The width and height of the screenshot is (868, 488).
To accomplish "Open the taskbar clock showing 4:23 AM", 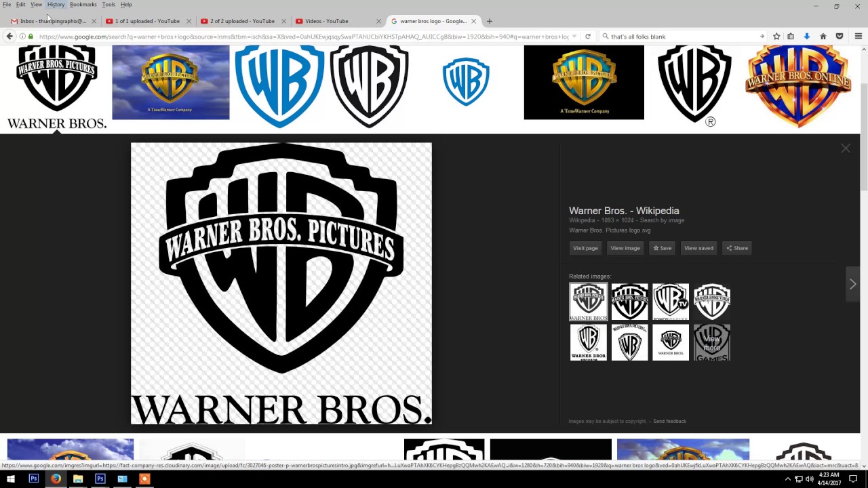I will tap(829, 479).
